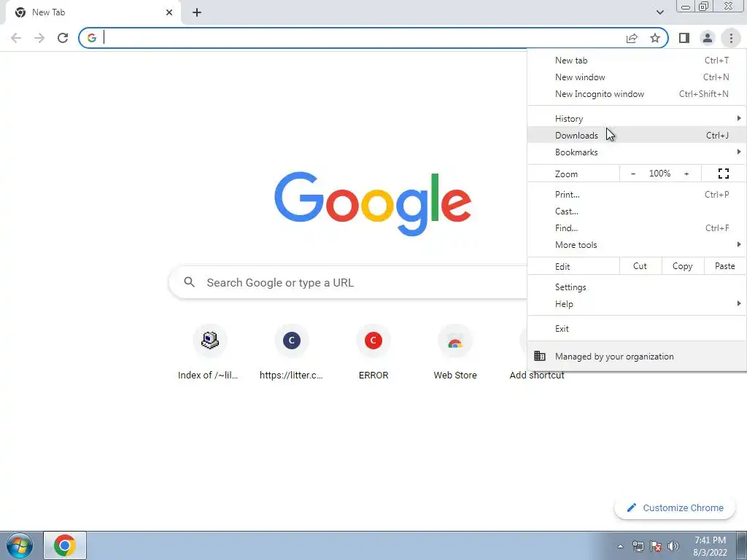Select Print... from the menu
The image size is (747, 560).
pos(637,194)
